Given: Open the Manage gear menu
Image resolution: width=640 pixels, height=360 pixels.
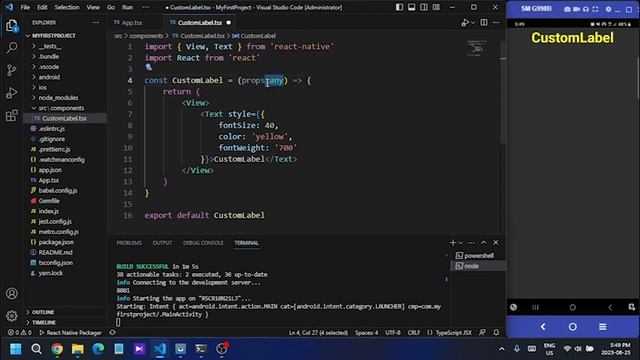Looking at the screenshot, I should 12,316.
